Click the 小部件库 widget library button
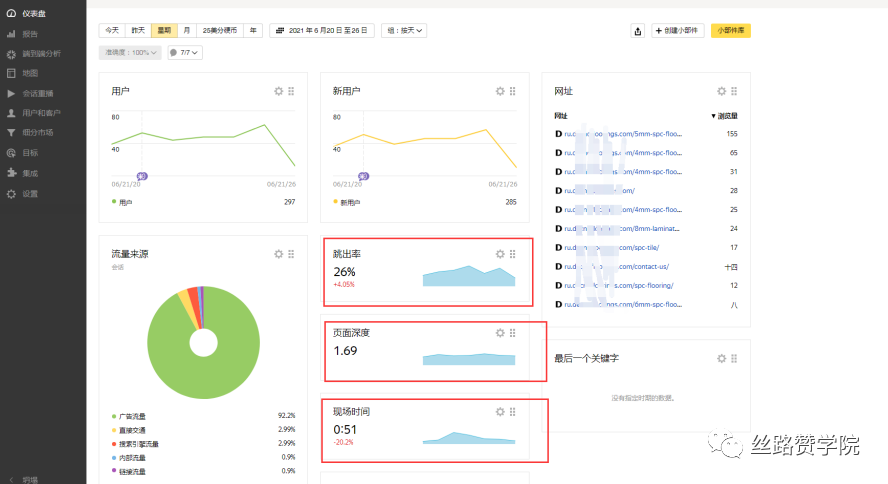 (x=731, y=31)
